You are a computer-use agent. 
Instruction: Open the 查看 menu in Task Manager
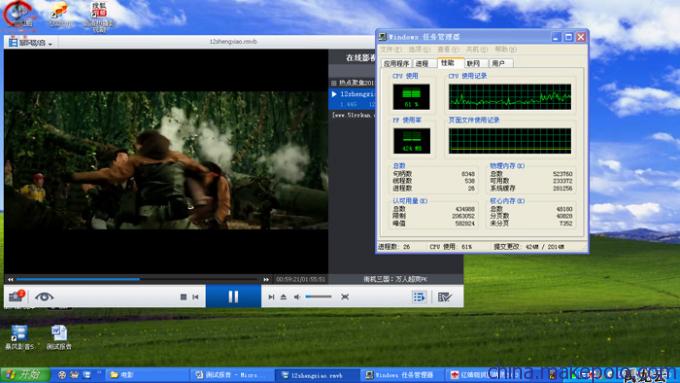click(x=448, y=49)
